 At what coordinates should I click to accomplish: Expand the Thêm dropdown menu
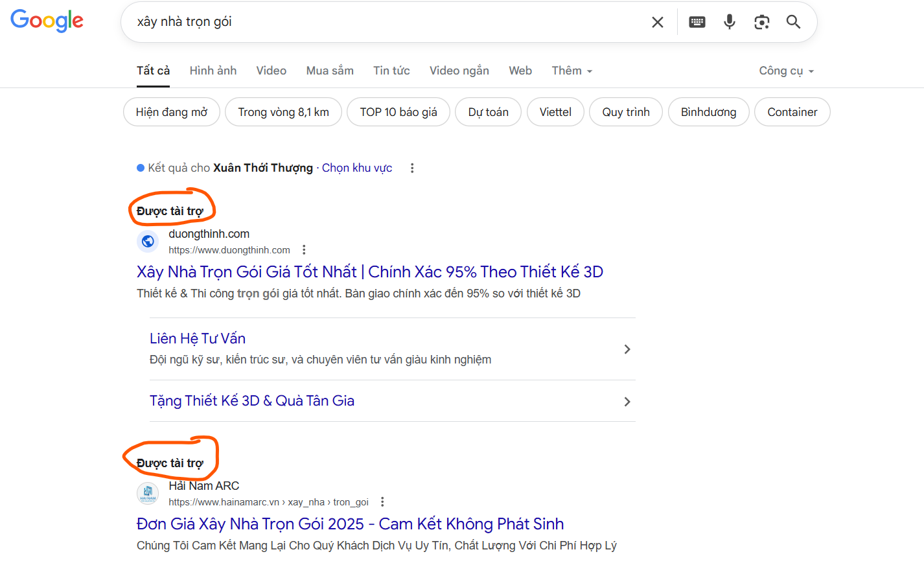(x=572, y=71)
